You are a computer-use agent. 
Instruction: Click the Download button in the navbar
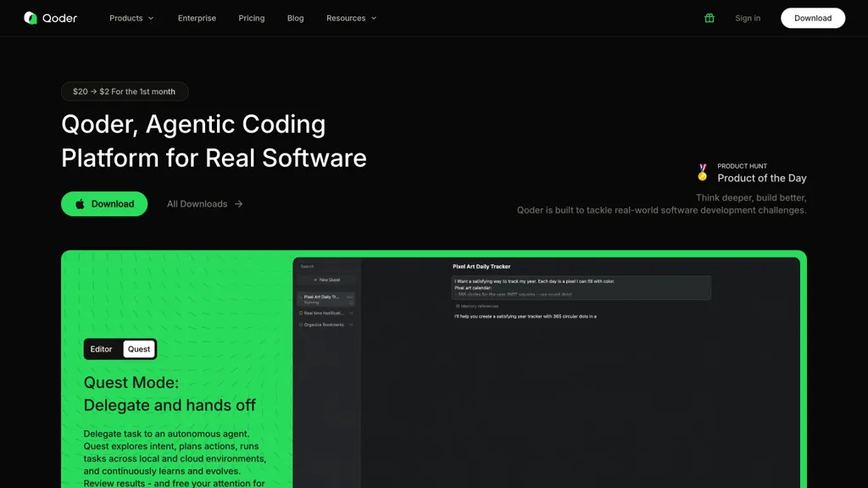click(x=812, y=18)
